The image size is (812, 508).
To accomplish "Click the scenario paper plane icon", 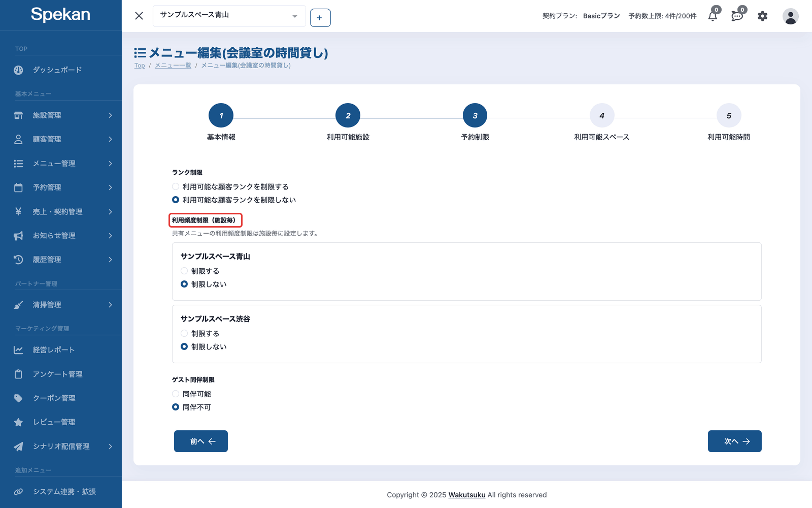I will click(18, 447).
